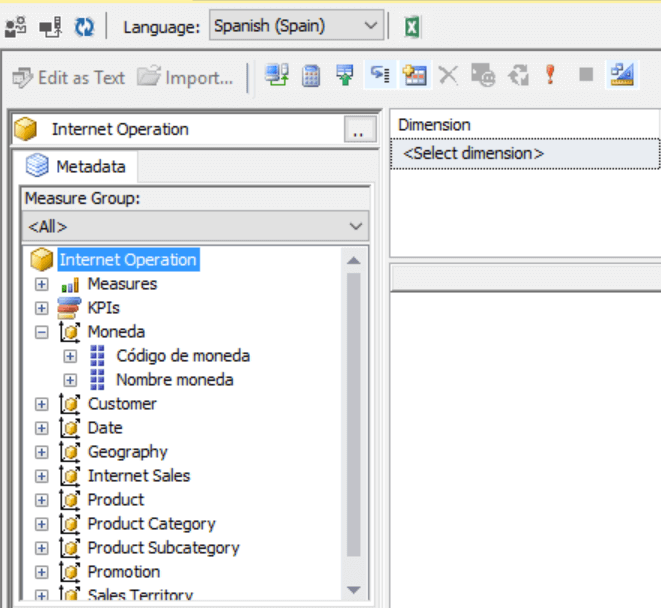661x608 pixels.
Task: Select the KPIs tree item label
Action: tap(104, 308)
